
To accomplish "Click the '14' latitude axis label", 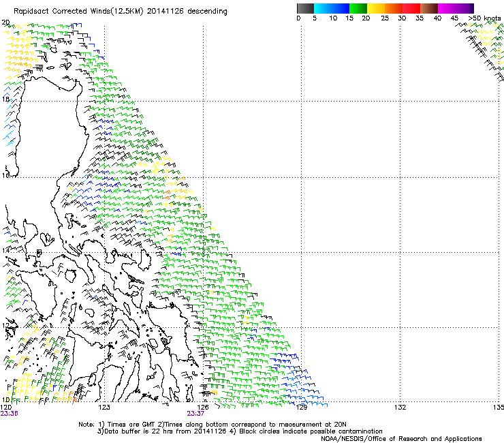I will tap(5, 250).
